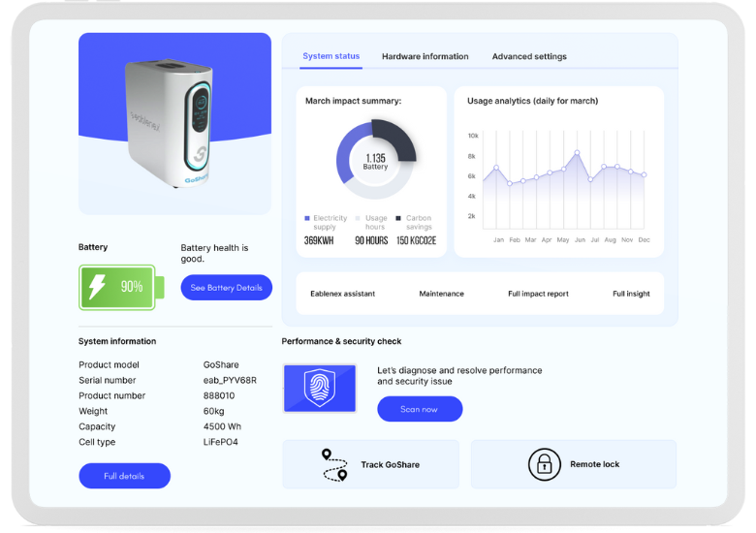Screen dimensions: 756x533
Task: Click the 90% battery charge icon
Action: 121,287
